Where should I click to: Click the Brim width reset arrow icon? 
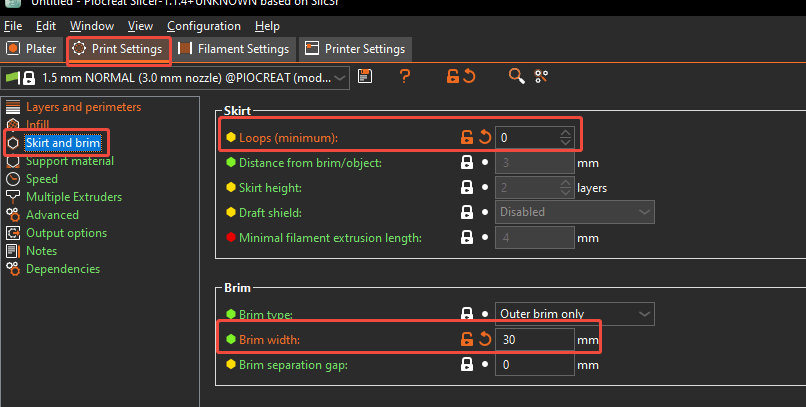[485, 339]
